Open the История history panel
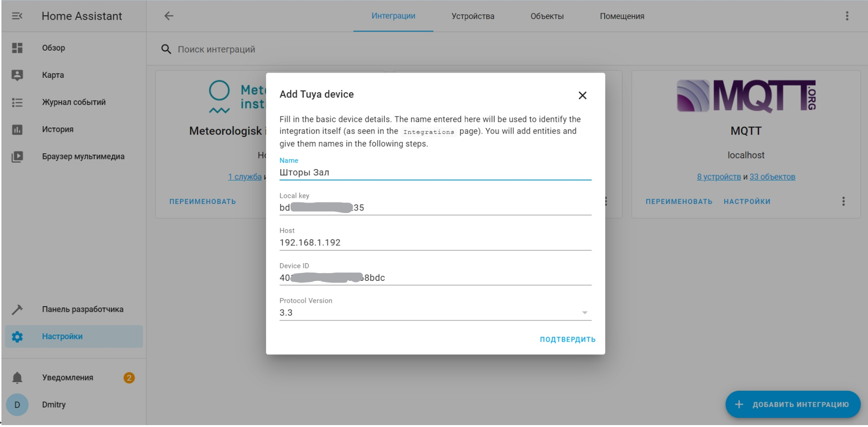Viewport: 868px width, 427px height. pos(74,129)
